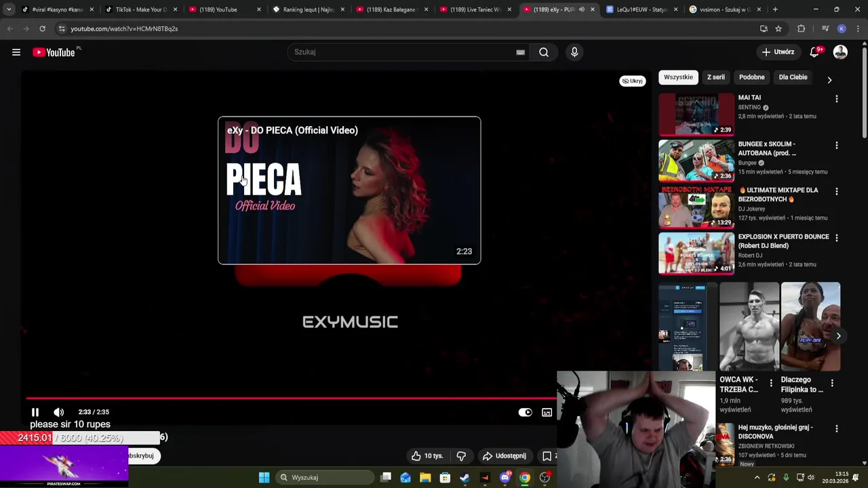Switch to the TikTok browser tab
868x488 pixels.
coord(141,9)
